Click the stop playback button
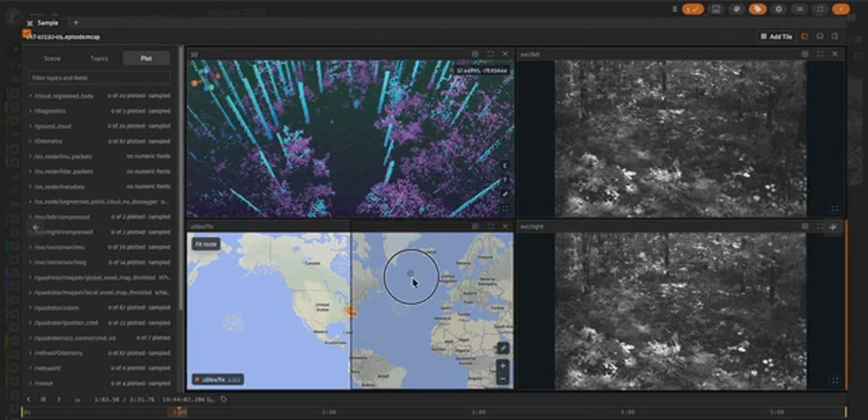Viewport: 868px width, 420px height. point(43,399)
